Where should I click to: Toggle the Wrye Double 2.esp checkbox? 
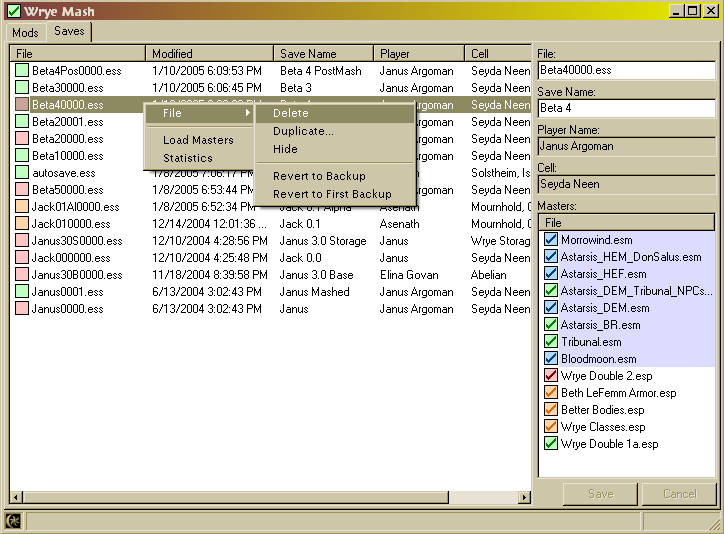(550, 376)
